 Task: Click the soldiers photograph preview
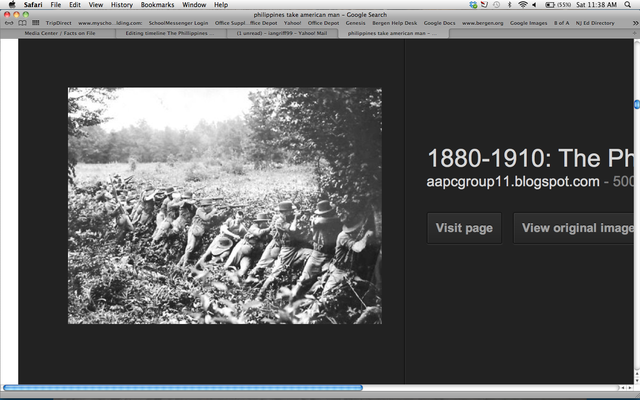point(225,206)
